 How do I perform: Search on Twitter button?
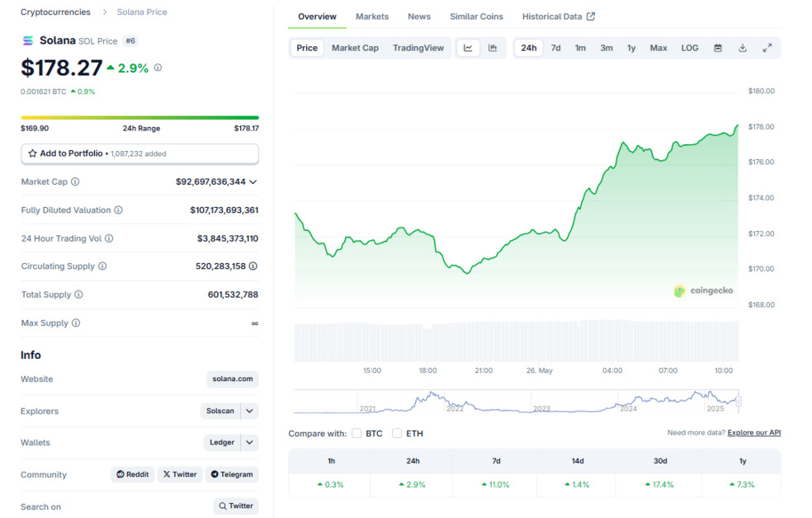click(236, 506)
